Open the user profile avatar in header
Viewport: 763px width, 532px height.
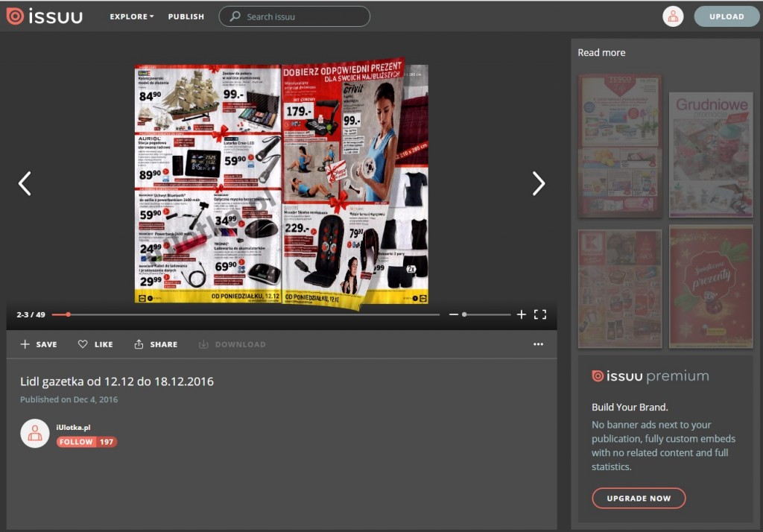pos(673,16)
